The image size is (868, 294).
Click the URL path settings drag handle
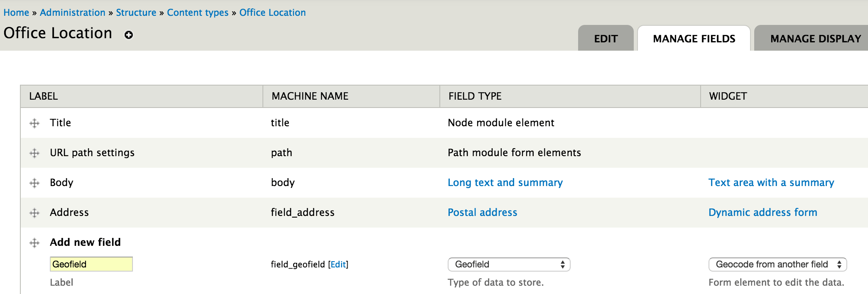click(x=34, y=153)
